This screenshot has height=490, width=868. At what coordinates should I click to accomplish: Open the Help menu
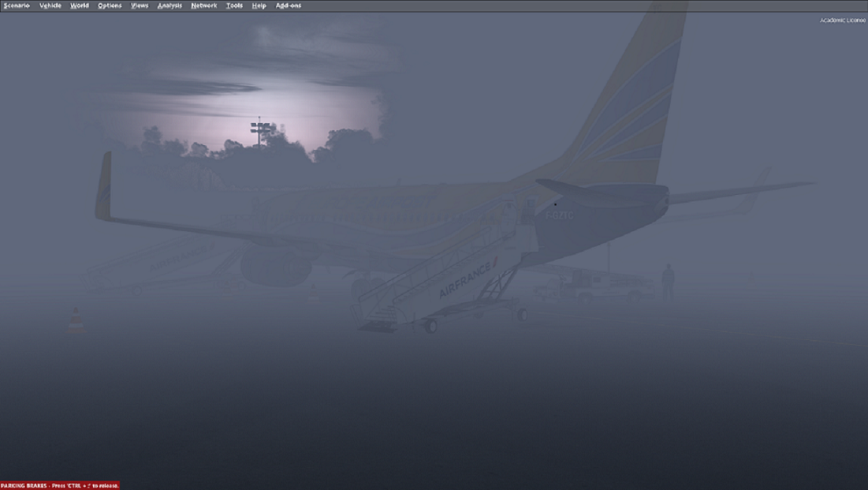click(x=259, y=6)
